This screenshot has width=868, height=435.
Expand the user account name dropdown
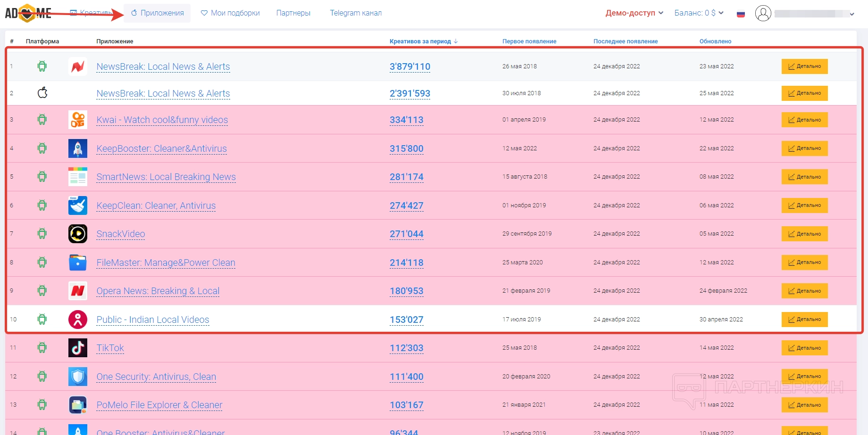(814, 14)
